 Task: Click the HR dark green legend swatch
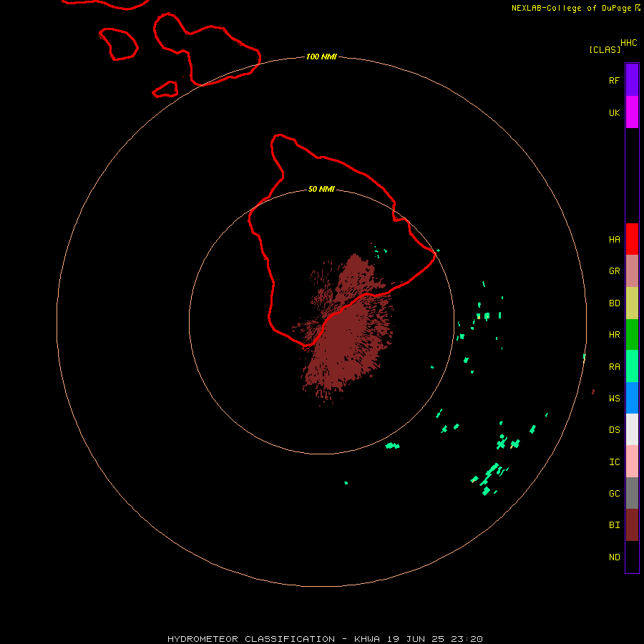click(x=632, y=335)
